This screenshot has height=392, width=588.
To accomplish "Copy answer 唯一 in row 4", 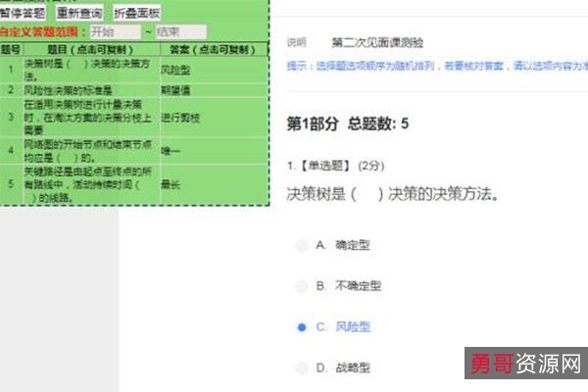I will 171,151.
